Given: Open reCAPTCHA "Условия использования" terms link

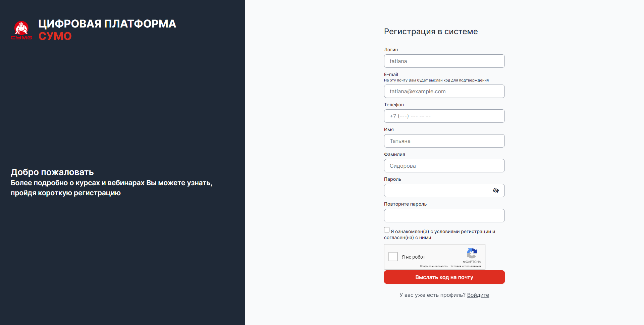Looking at the screenshot, I should coord(466,266).
